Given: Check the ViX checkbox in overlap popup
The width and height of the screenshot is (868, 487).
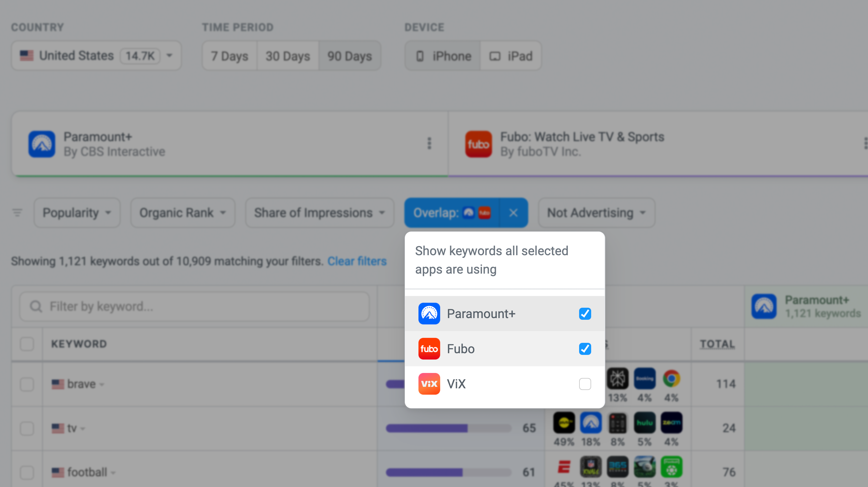Looking at the screenshot, I should 584,384.
